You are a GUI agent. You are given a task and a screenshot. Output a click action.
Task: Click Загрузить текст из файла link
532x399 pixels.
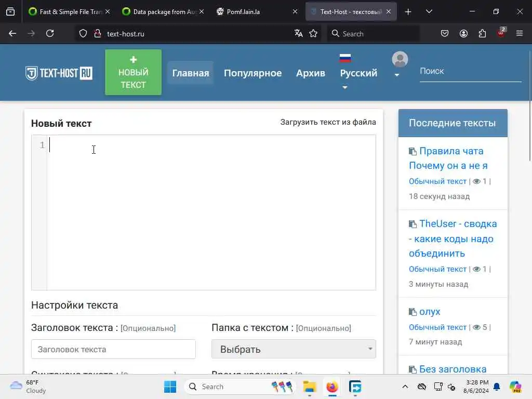pos(328,122)
